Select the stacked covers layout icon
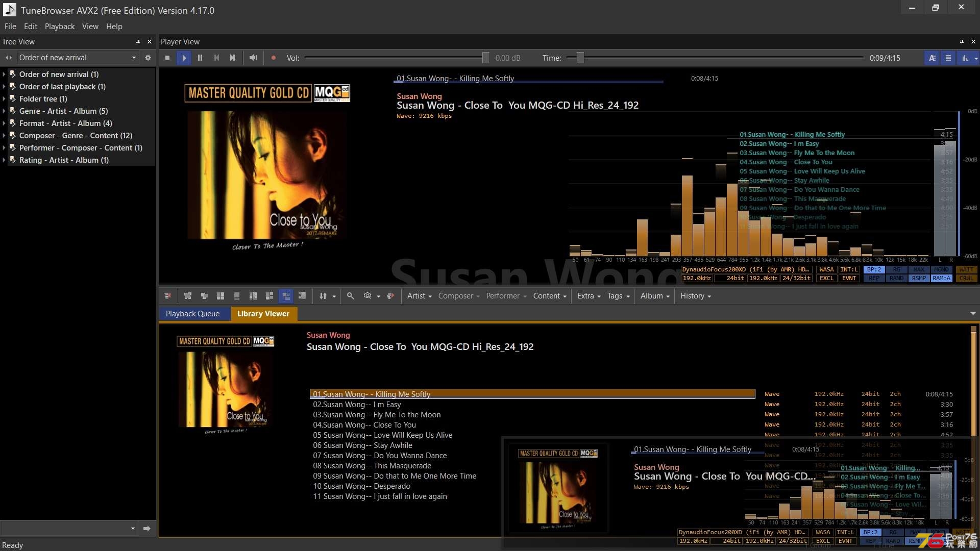980x551 pixels. [204, 296]
